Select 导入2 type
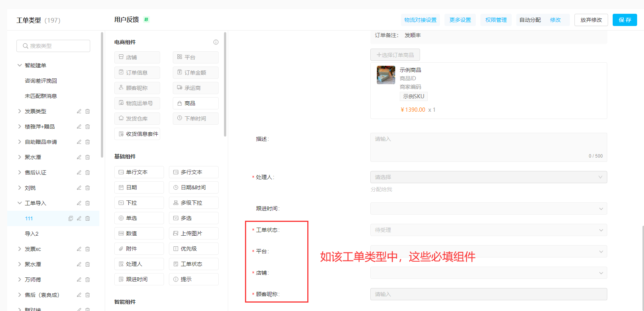Screen dimensions: 644x311 coord(32,234)
